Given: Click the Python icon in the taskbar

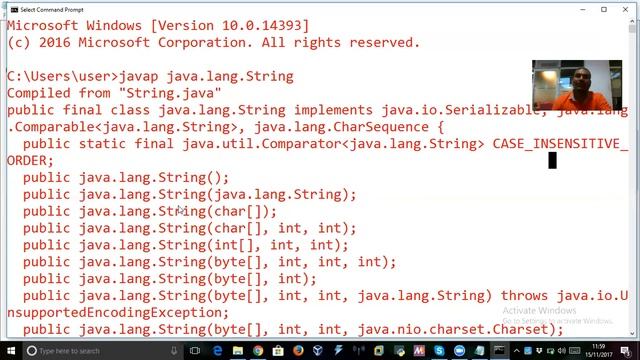Looking at the screenshot, I should pos(399,351).
